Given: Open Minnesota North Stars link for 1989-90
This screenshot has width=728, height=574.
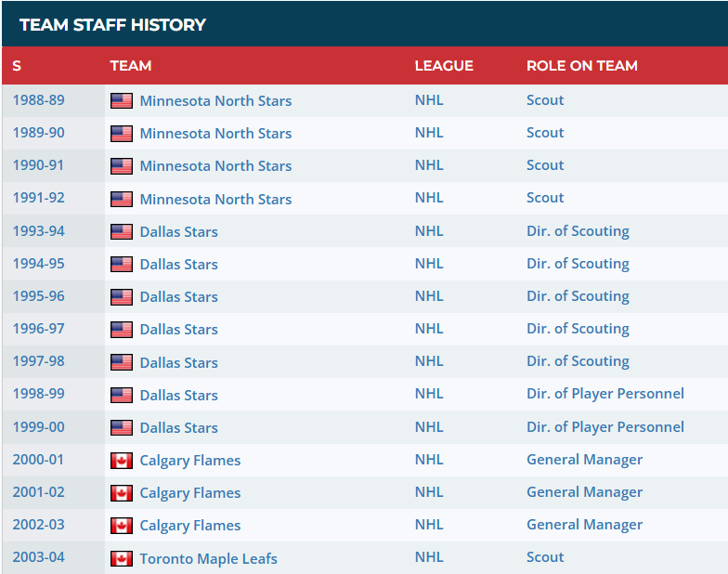Looking at the screenshot, I should (215, 134).
